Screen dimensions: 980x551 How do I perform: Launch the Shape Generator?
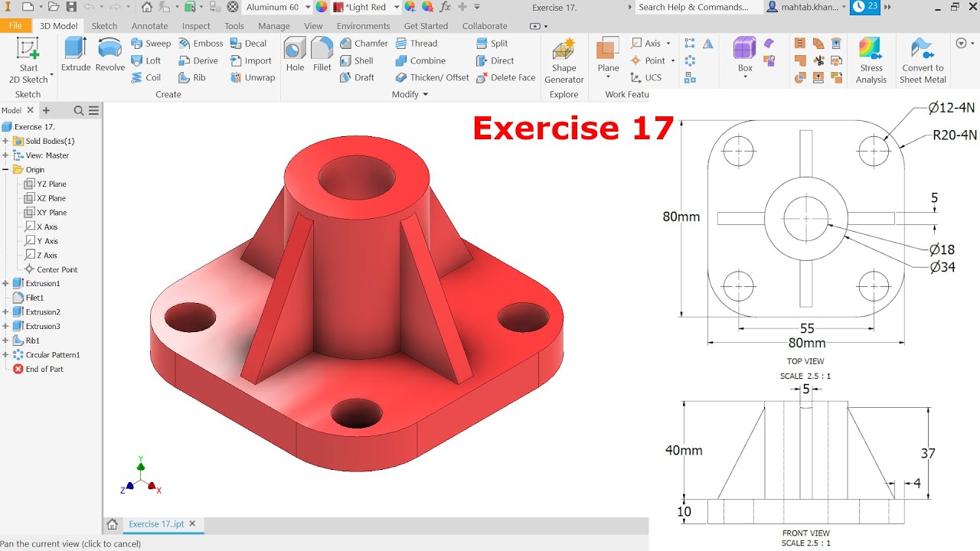point(564,60)
